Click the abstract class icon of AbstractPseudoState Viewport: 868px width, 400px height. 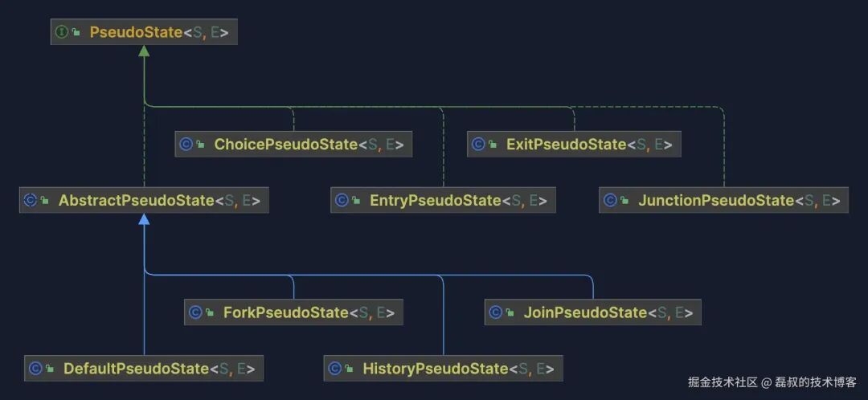(x=31, y=200)
